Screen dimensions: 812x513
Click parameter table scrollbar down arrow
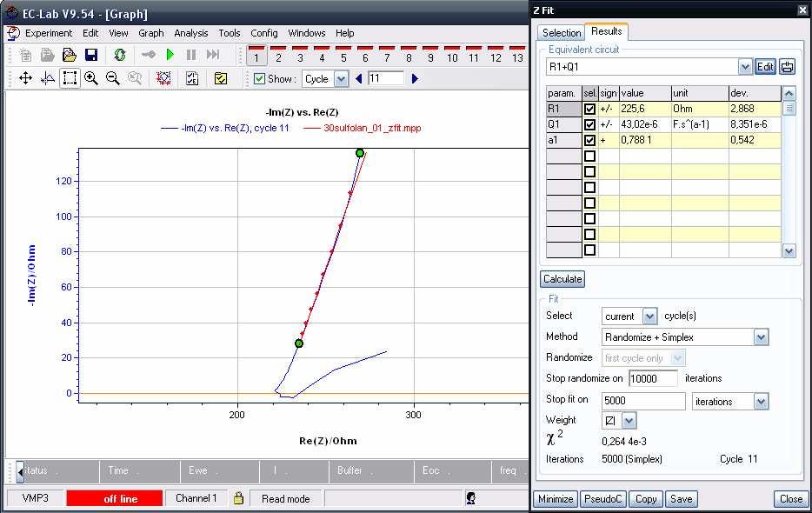pyautogui.click(x=789, y=251)
